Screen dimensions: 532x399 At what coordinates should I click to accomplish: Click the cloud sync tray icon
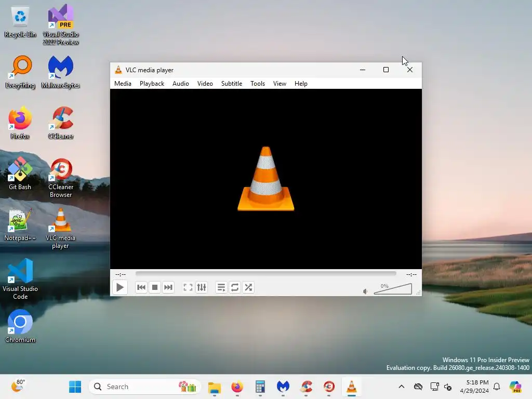tap(418, 387)
